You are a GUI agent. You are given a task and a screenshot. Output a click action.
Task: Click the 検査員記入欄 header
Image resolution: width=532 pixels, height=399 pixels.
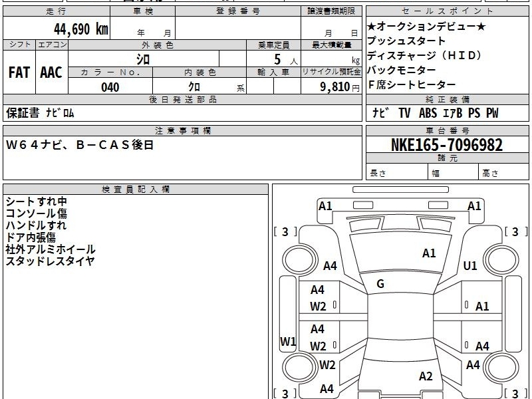(x=136, y=190)
